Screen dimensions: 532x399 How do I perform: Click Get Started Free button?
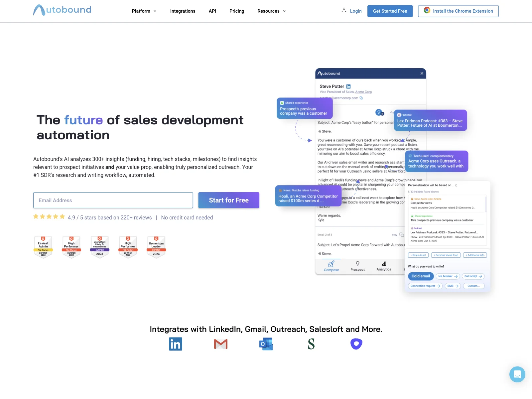[390, 11]
